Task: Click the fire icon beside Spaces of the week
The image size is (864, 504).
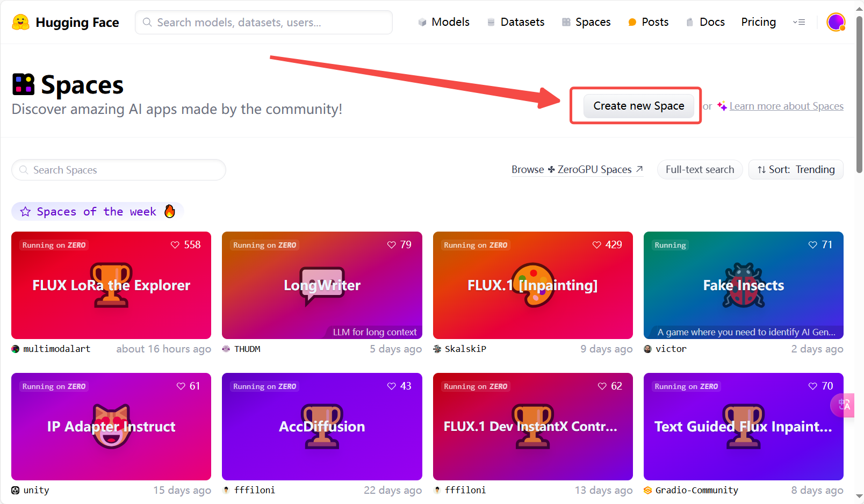Action: (x=170, y=211)
